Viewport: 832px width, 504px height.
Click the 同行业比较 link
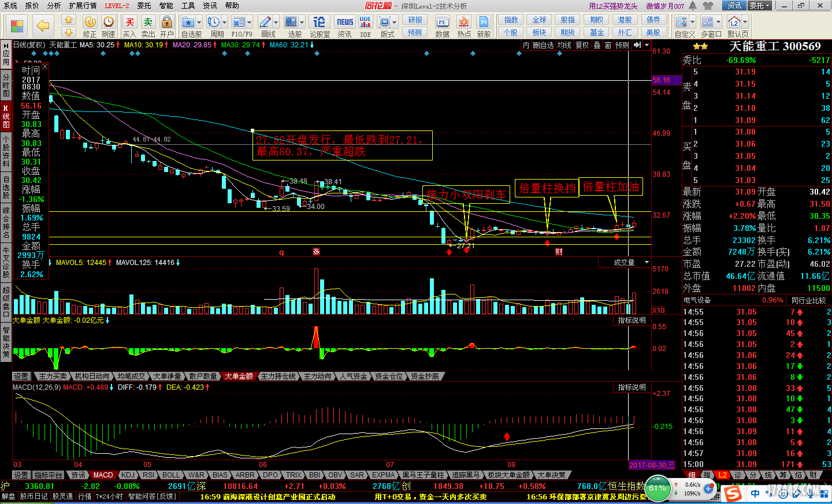[x=808, y=300]
